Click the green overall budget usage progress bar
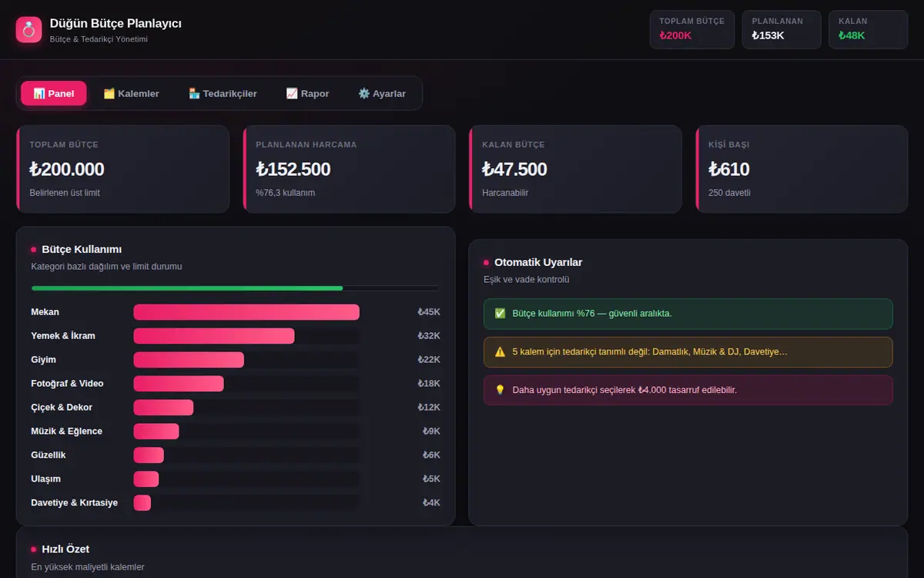 click(235, 288)
